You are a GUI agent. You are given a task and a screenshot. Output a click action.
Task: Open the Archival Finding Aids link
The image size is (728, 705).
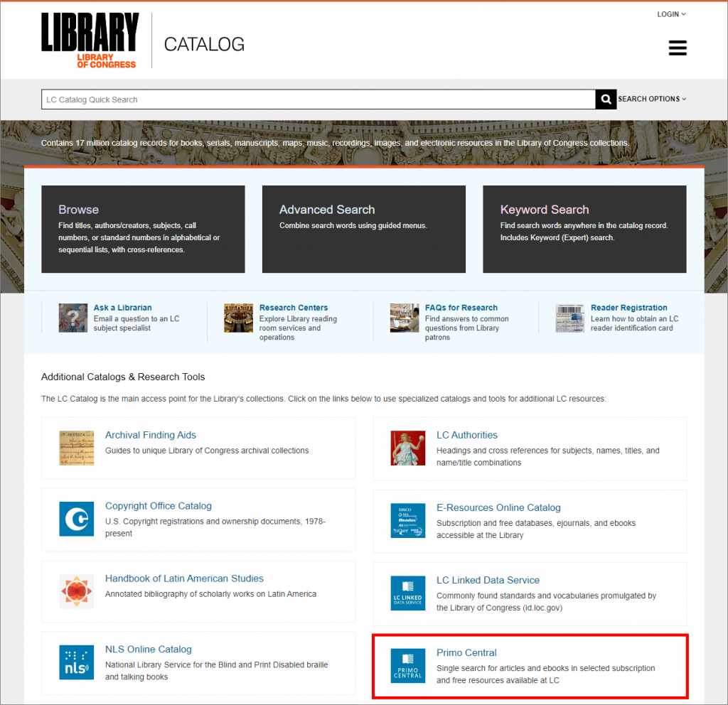click(151, 435)
